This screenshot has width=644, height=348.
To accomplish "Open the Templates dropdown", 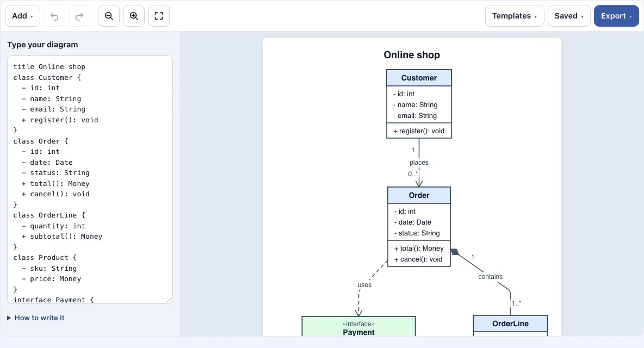I will click(515, 16).
